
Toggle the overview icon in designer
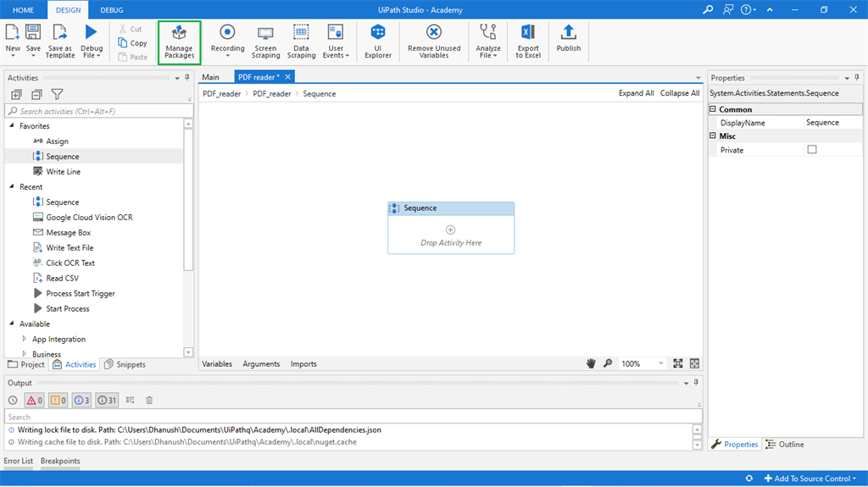click(695, 363)
